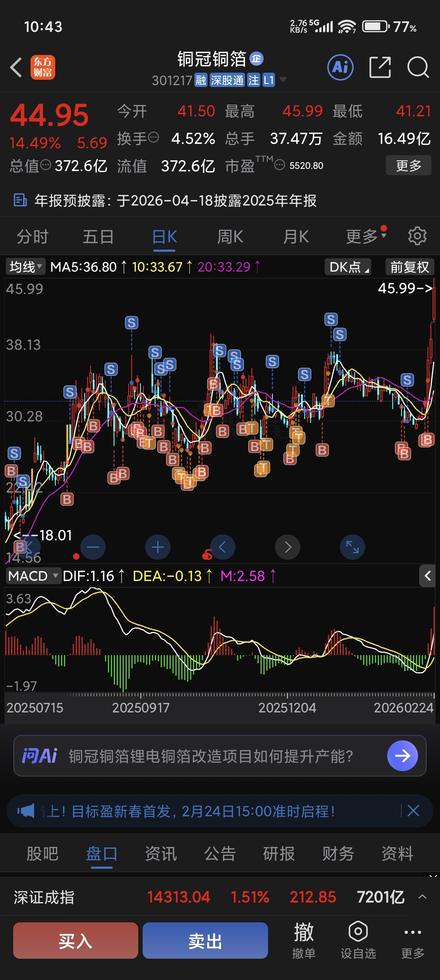Open the 年报预披露 notice link
Image resolution: width=440 pixels, height=980 pixels.
point(175,200)
